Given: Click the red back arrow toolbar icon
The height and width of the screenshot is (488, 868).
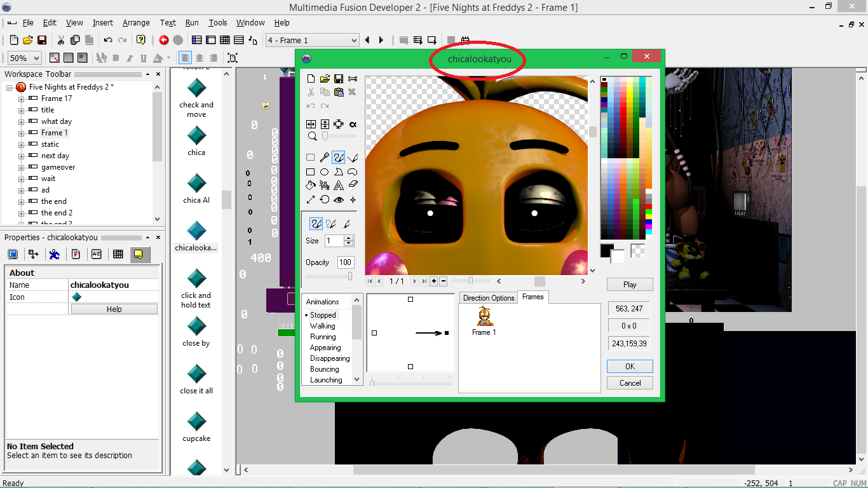Looking at the screenshot, I should [164, 40].
